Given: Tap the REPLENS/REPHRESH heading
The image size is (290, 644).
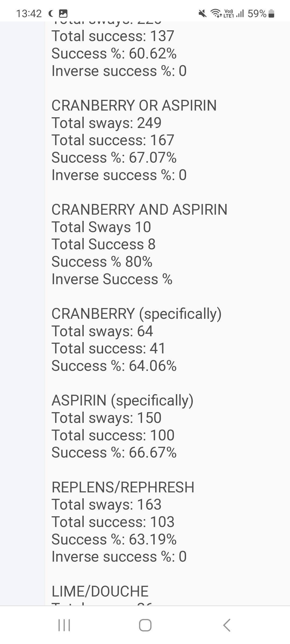Looking at the screenshot, I should pos(123,487).
